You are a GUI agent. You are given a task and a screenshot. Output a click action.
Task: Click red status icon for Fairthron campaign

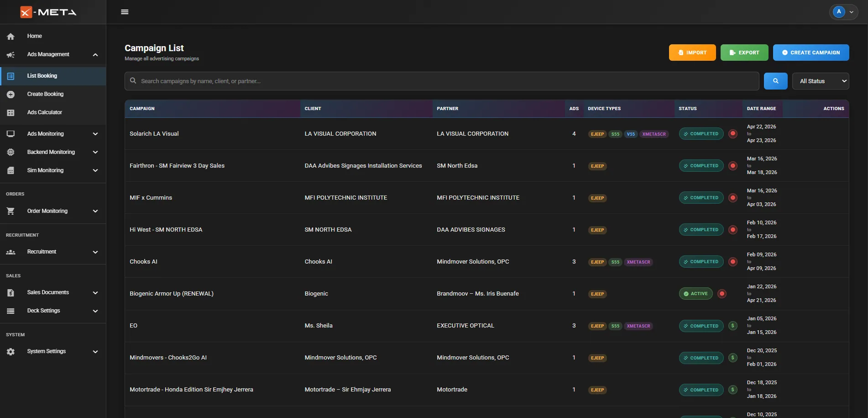(733, 166)
